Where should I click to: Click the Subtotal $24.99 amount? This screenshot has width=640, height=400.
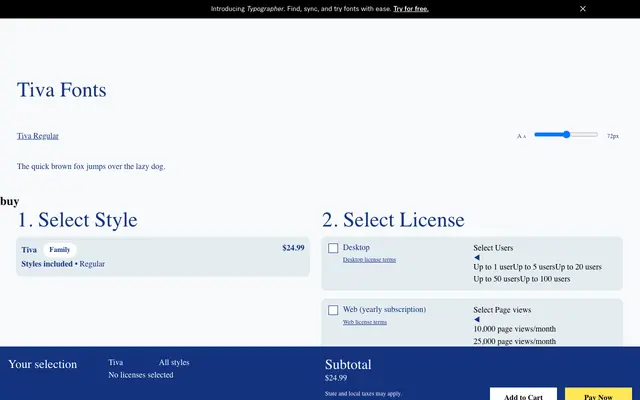pos(336,378)
